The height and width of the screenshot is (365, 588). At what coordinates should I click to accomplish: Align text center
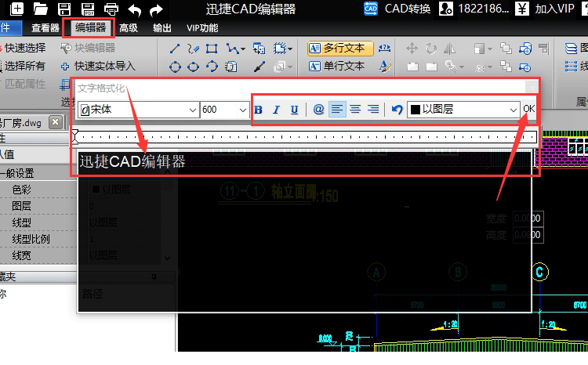point(354,110)
